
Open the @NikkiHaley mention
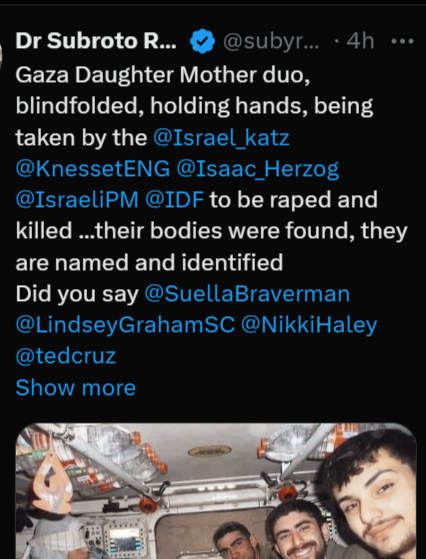coord(309,325)
